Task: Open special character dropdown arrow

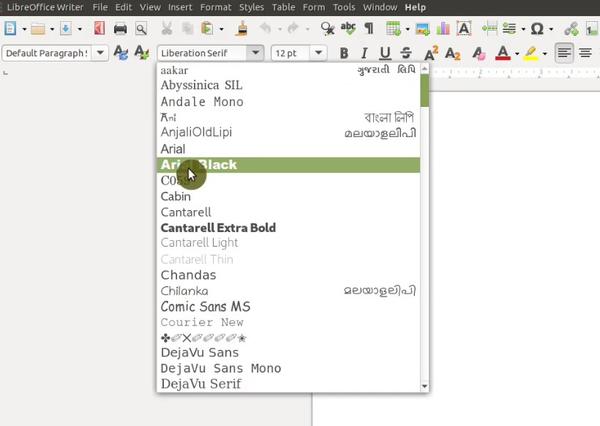Action: 551,29
